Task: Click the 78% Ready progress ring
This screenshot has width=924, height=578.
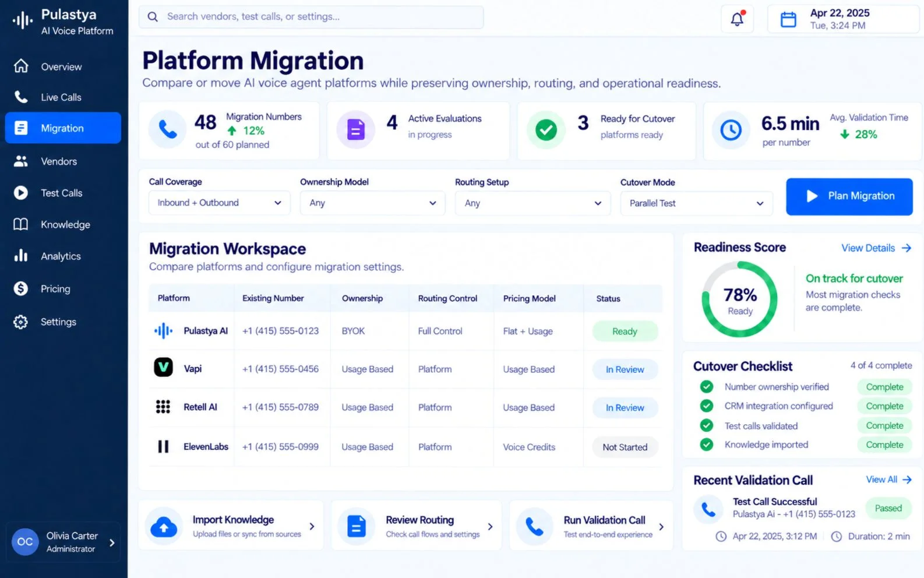Action: point(739,299)
